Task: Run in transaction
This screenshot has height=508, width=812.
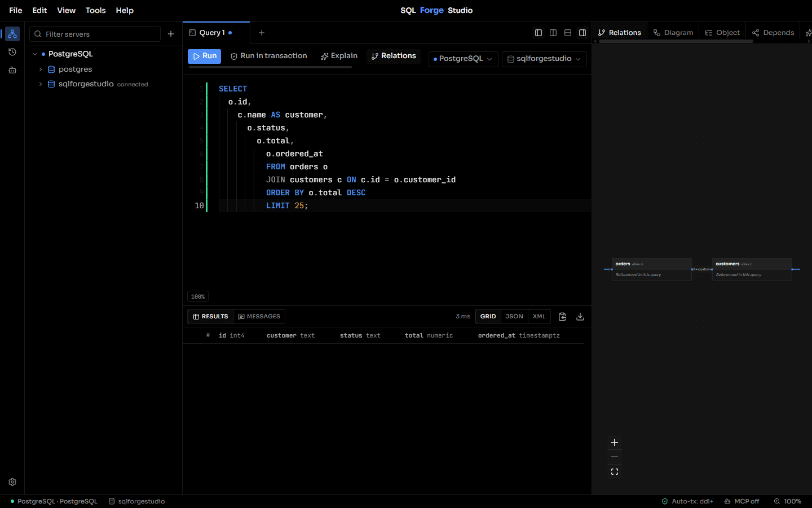Action: [269, 56]
